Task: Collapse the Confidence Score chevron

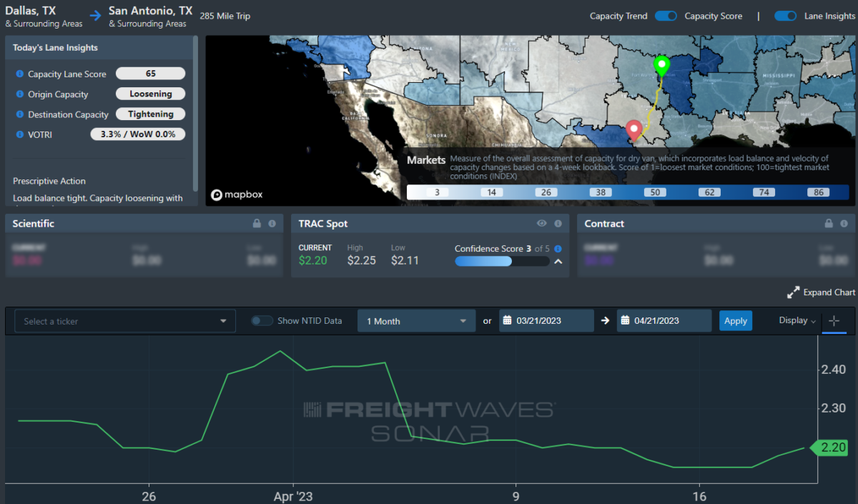Action: (x=558, y=262)
